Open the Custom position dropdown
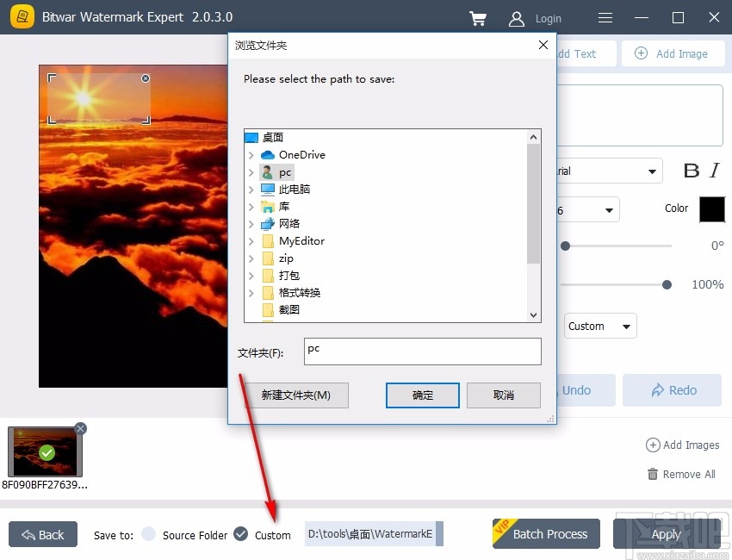The height and width of the screenshot is (560, 732). (x=599, y=326)
